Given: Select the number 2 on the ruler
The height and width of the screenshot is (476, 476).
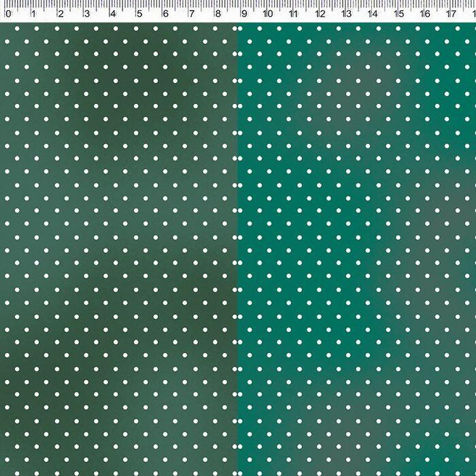Looking at the screenshot, I should click(x=60, y=13).
